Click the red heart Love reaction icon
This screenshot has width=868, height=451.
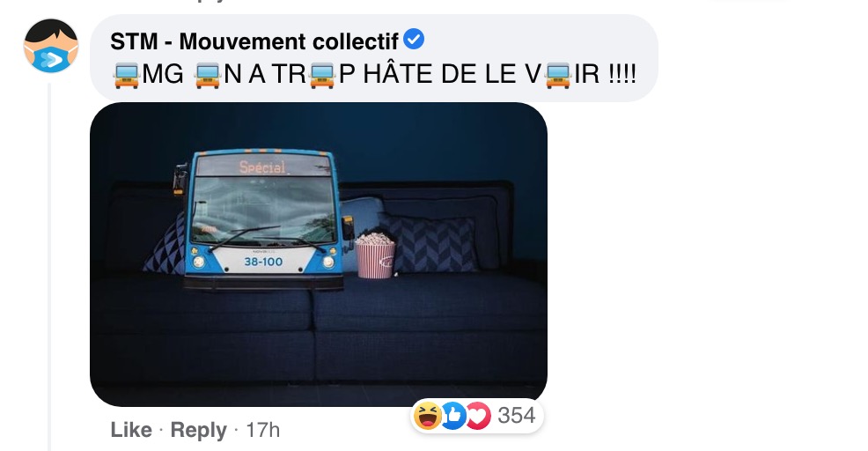pyautogui.click(x=478, y=416)
